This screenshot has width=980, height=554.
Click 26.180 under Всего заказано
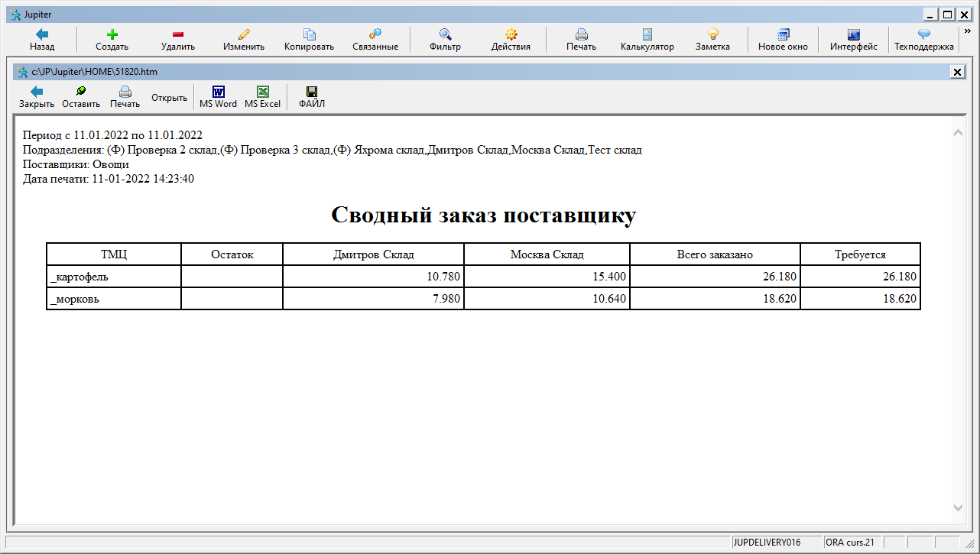click(780, 277)
